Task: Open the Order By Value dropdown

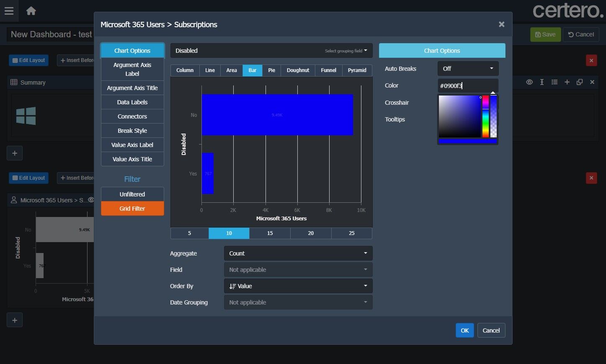Action: (x=298, y=286)
